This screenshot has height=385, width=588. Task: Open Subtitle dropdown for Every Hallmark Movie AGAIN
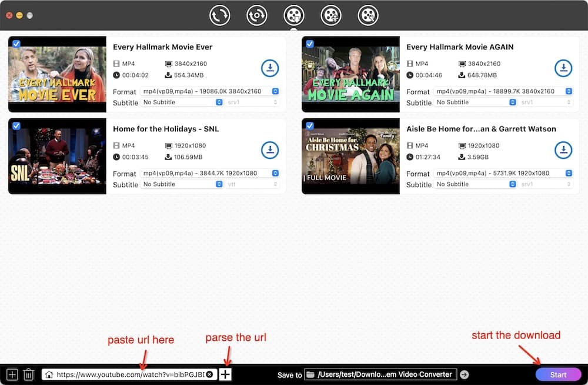(x=475, y=102)
